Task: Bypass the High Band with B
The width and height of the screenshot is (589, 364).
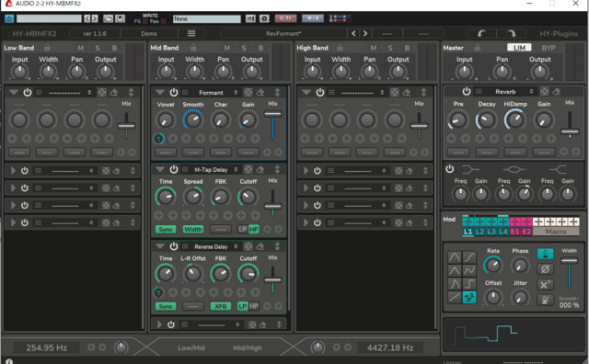Action: point(407,48)
